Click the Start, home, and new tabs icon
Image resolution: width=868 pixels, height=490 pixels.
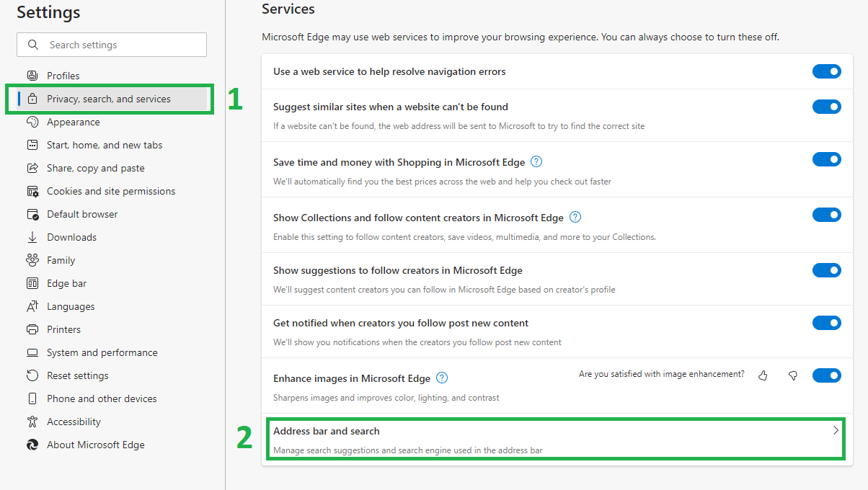click(x=32, y=145)
